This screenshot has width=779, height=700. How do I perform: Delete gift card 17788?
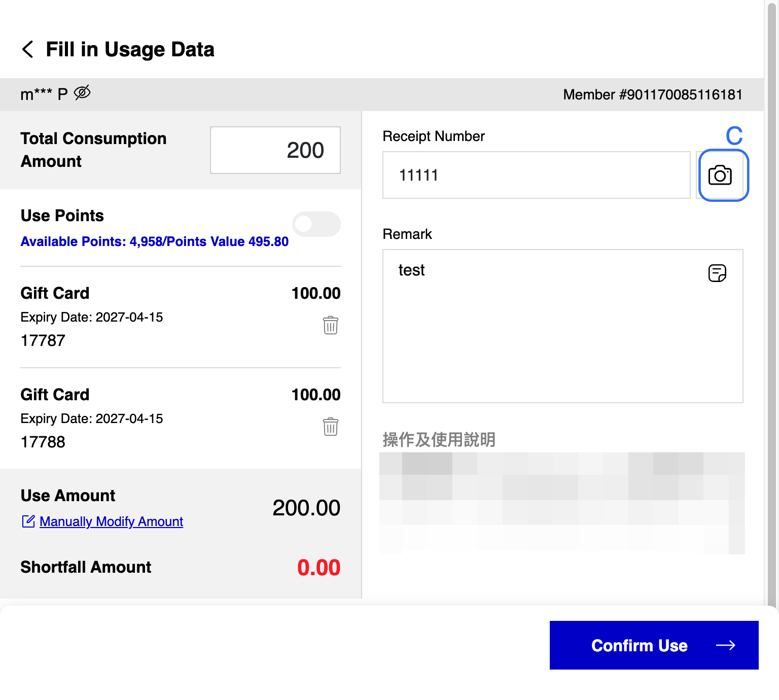[331, 427]
